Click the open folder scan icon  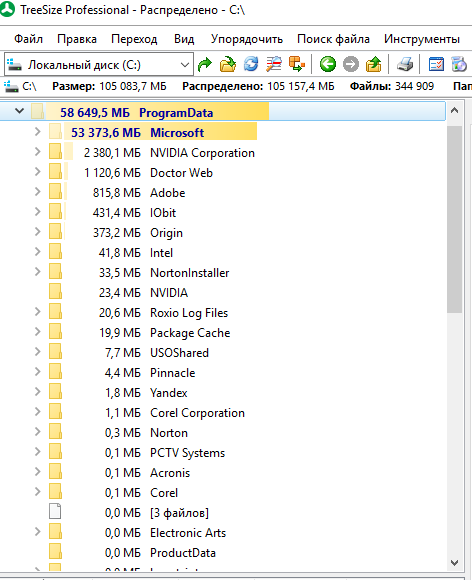pyautogui.click(x=227, y=65)
